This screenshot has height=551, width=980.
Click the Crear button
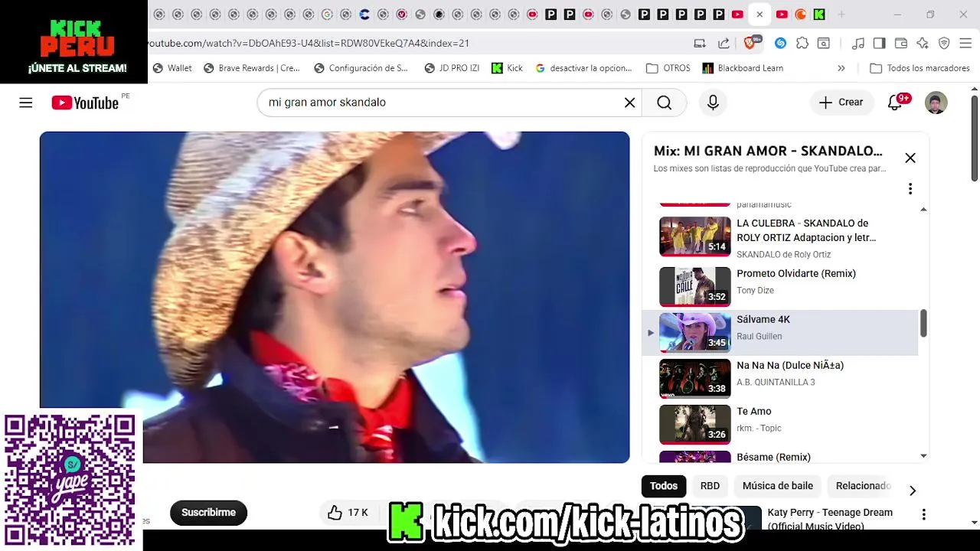tap(841, 103)
